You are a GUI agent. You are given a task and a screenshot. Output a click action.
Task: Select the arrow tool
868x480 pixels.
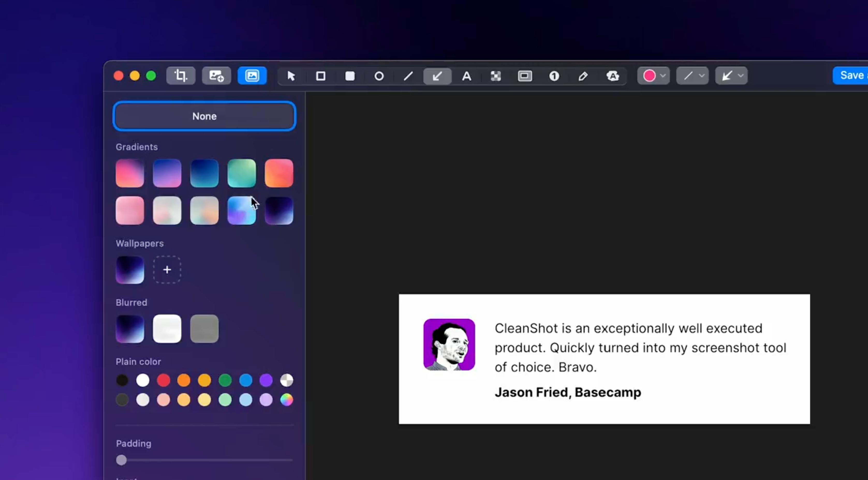tap(437, 76)
